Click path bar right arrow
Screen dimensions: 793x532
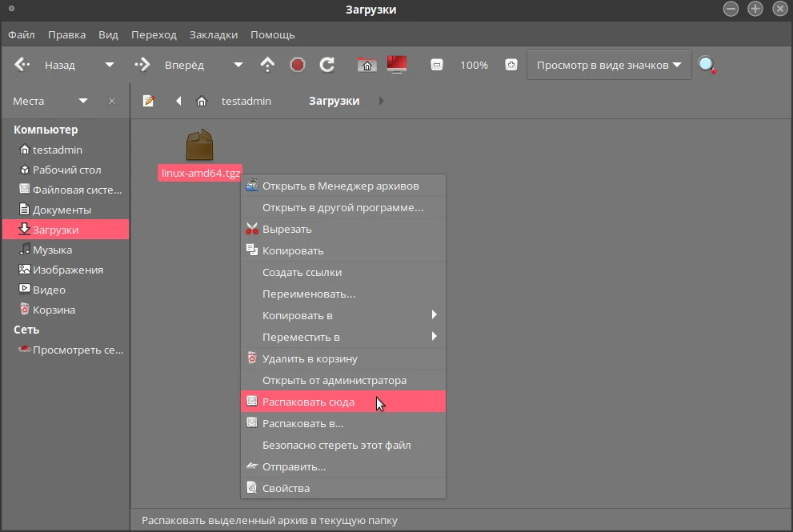point(382,101)
